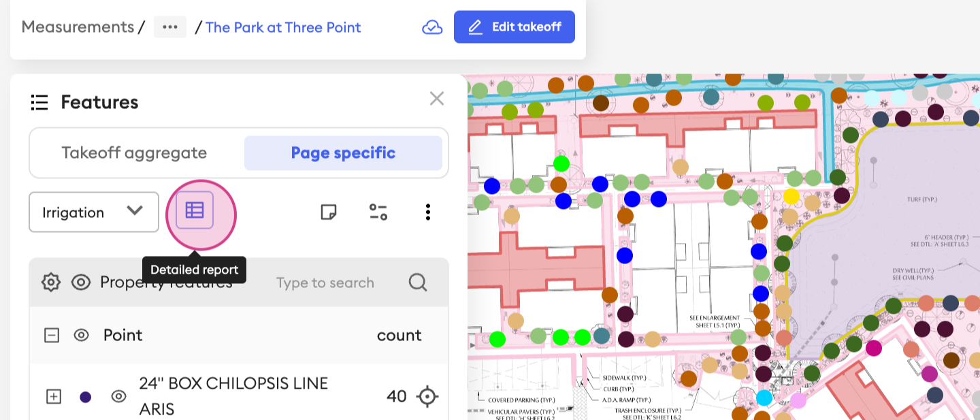Toggle visibility of Point group
This screenshot has width=980, height=420.
point(82,335)
